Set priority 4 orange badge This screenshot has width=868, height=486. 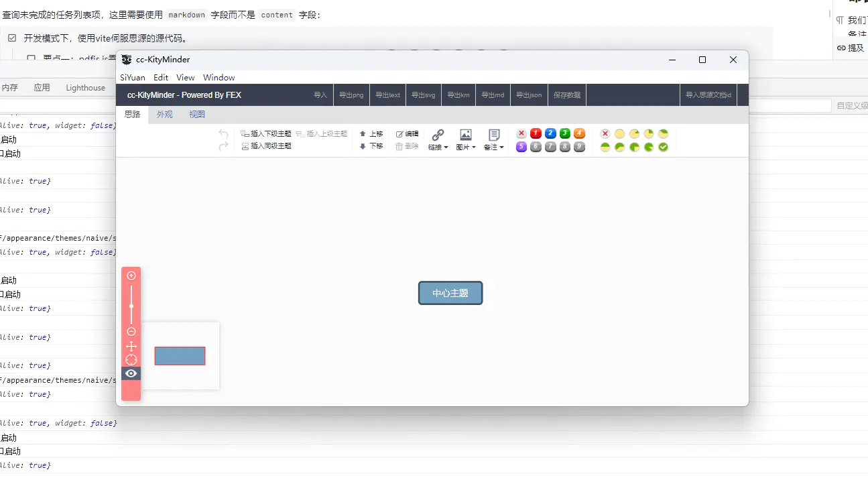pos(580,133)
